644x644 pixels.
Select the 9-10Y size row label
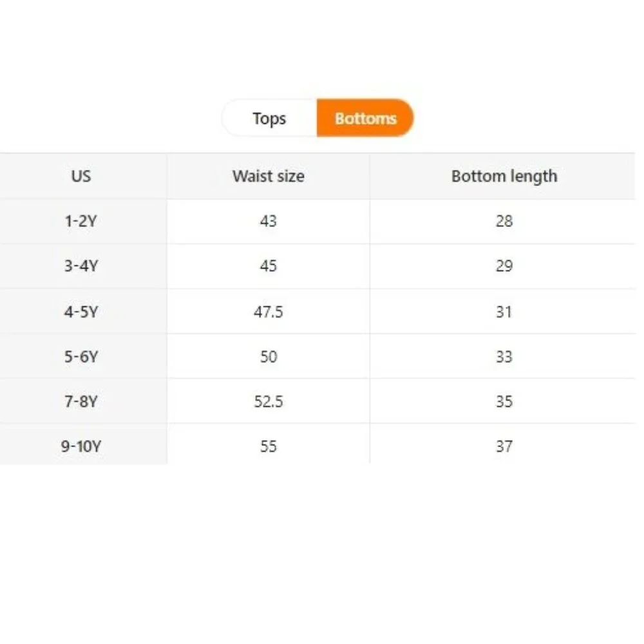point(81,446)
